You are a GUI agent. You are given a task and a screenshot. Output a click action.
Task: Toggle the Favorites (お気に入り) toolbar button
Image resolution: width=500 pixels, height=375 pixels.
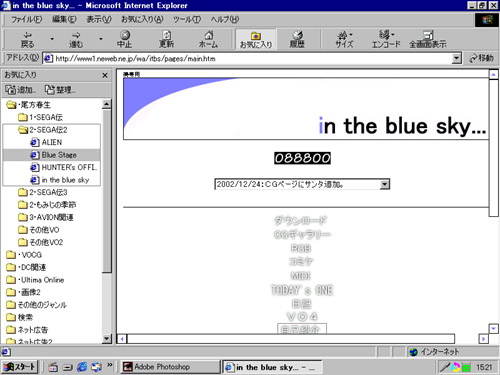256,39
